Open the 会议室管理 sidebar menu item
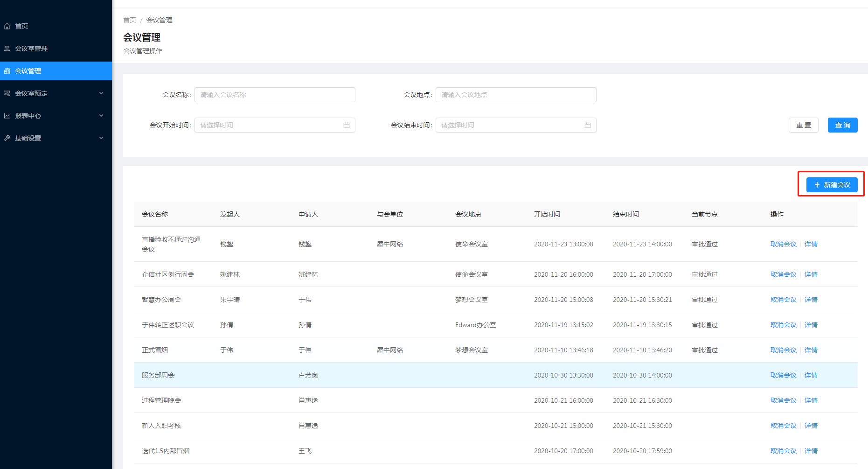868x469 pixels. point(56,49)
